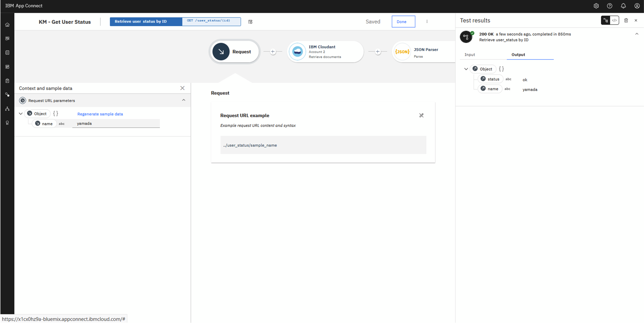Switch test results to tree view
Screen dimensions: 644x323
pos(605,20)
